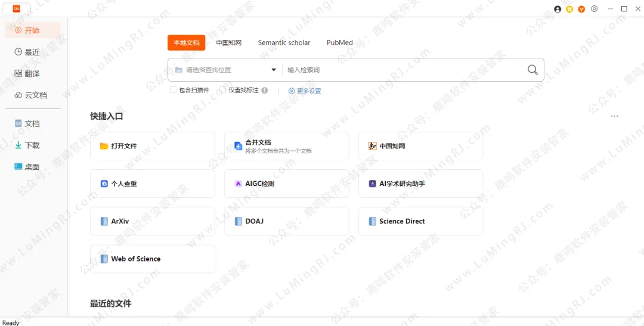Launch the 个人查重 shortcut
Screen dimensions: 644x326
click(x=153, y=184)
